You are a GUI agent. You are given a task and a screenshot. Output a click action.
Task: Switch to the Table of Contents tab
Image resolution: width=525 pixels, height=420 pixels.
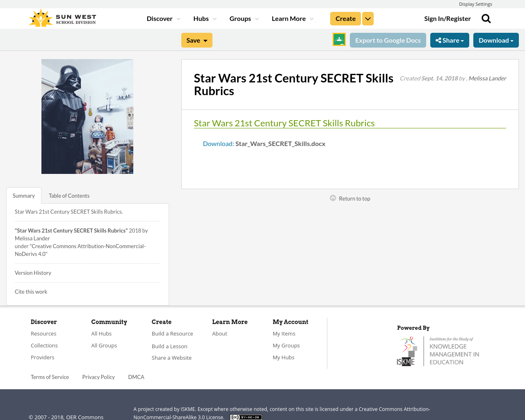pos(68,195)
